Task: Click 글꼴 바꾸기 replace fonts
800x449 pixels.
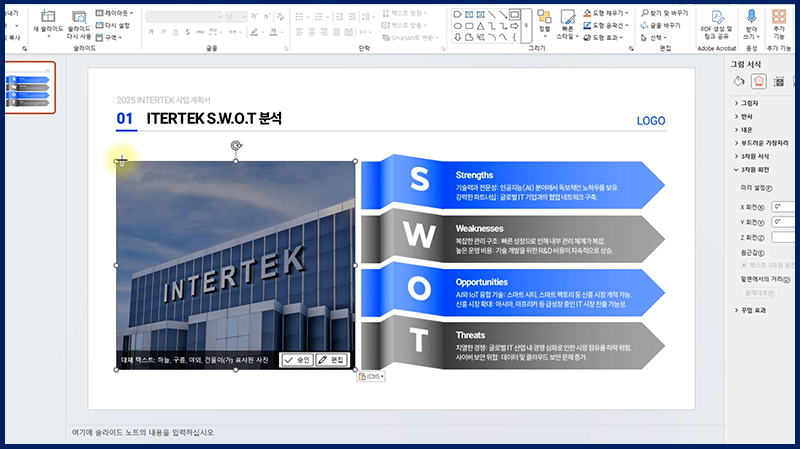Action: point(661,25)
